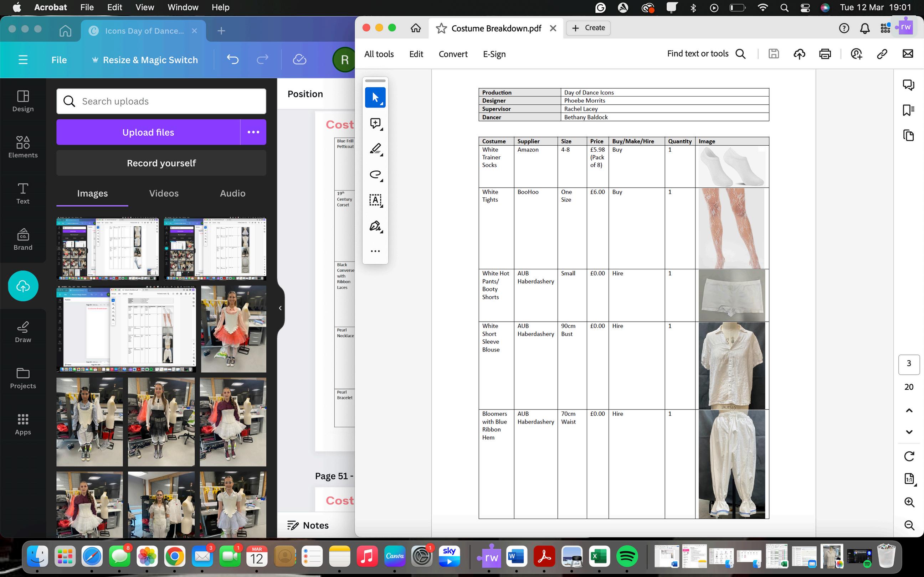Click the Canva undo arrow
This screenshot has width=924, height=577.
click(232, 59)
